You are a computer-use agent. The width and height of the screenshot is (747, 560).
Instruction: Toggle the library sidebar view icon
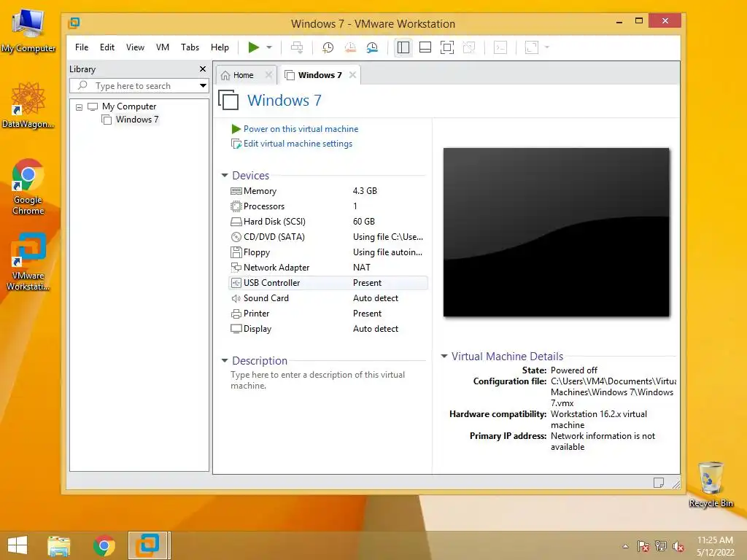pyautogui.click(x=403, y=47)
